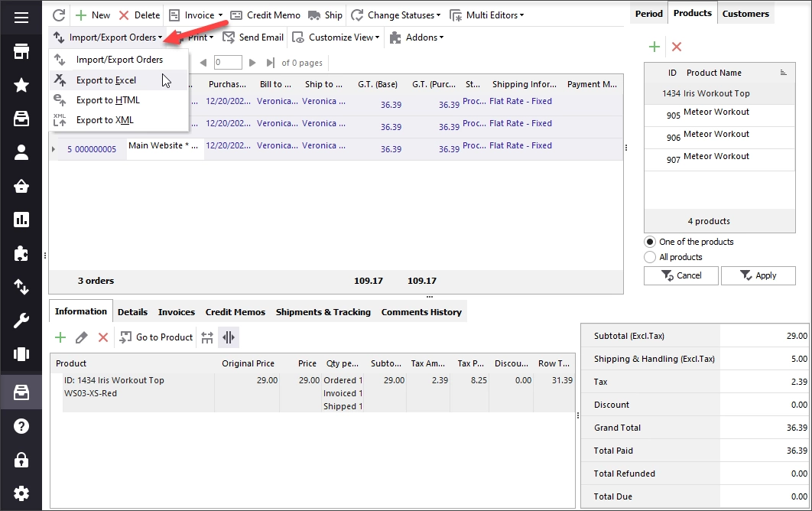This screenshot has height=511, width=812.
Task: Jump to the last page arrow
Action: (270, 63)
